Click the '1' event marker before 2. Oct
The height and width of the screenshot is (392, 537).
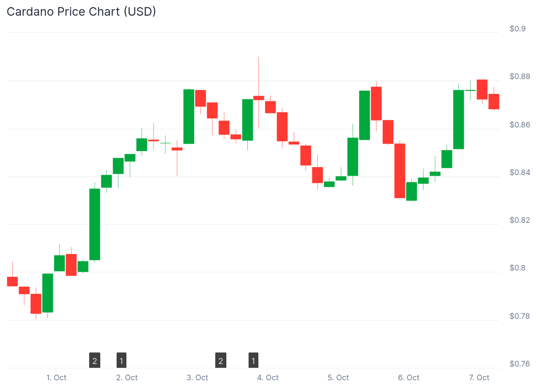(x=122, y=360)
